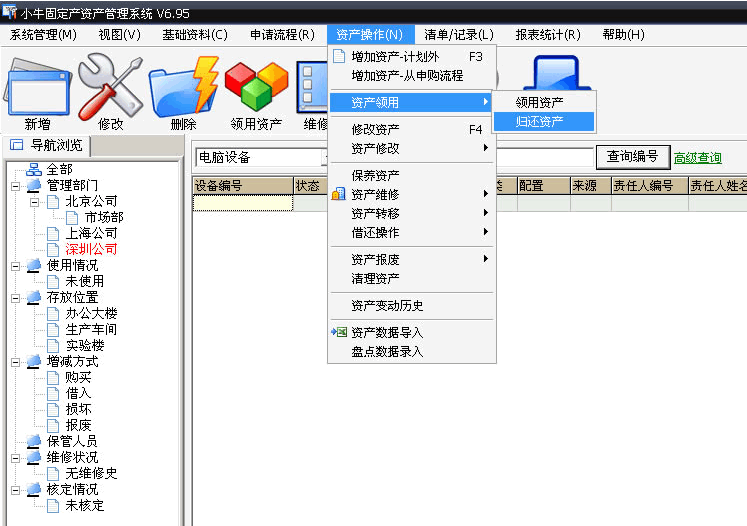Choose 资产变动历史 from the menu
This screenshot has width=747, height=526.
tap(412, 305)
